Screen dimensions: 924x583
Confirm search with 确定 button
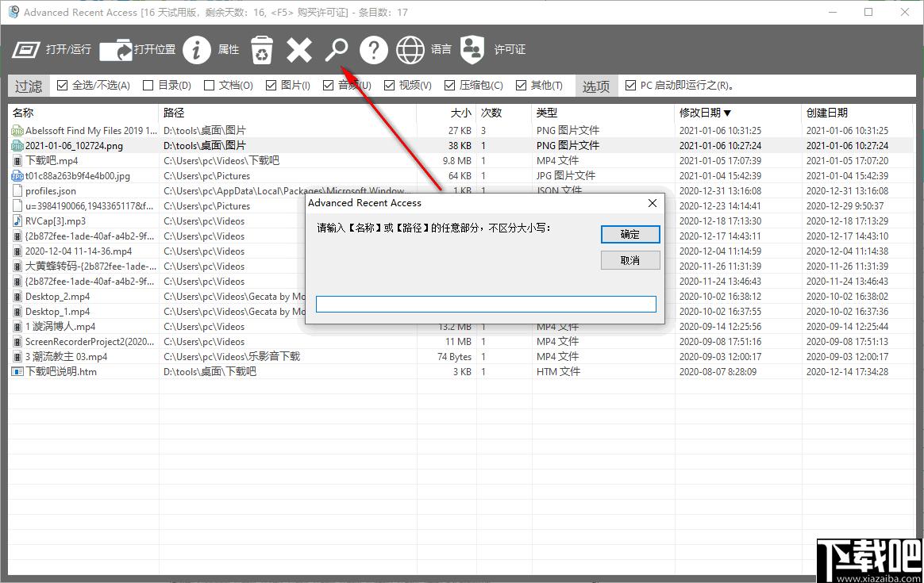pyautogui.click(x=630, y=234)
